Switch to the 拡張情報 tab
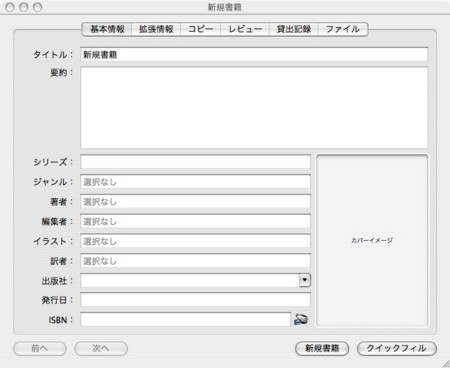 156,29
